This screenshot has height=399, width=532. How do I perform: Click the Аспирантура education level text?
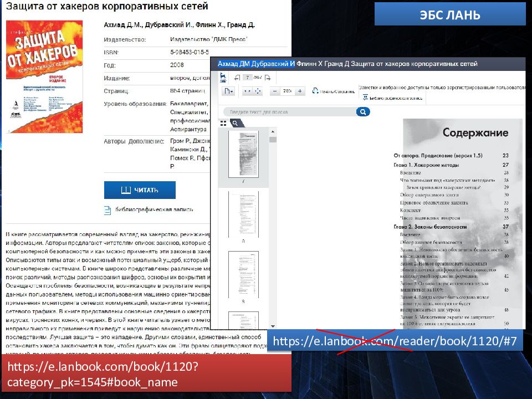pos(188,129)
